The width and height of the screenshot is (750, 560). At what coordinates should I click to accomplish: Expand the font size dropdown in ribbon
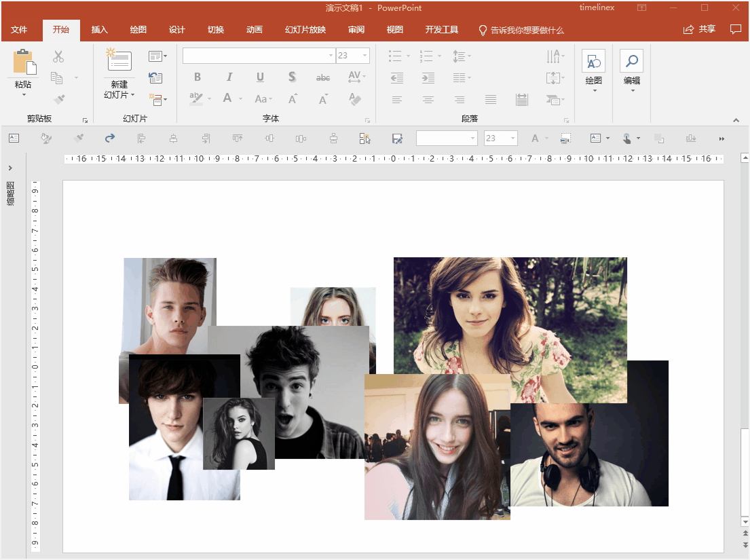pyautogui.click(x=365, y=56)
